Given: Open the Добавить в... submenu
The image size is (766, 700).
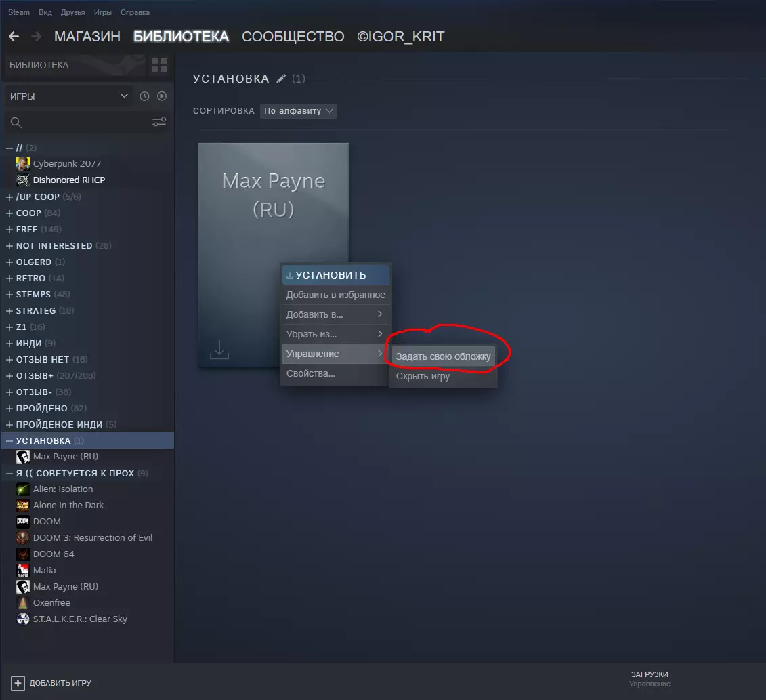Looking at the screenshot, I should [x=336, y=314].
